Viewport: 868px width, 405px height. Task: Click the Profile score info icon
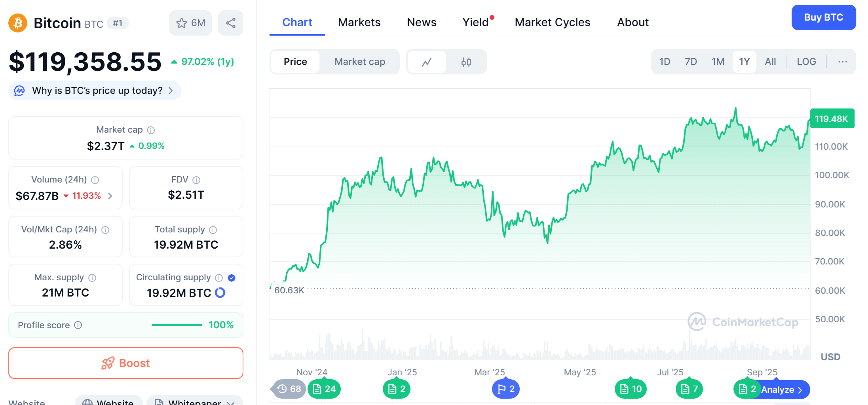pos(78,325)
